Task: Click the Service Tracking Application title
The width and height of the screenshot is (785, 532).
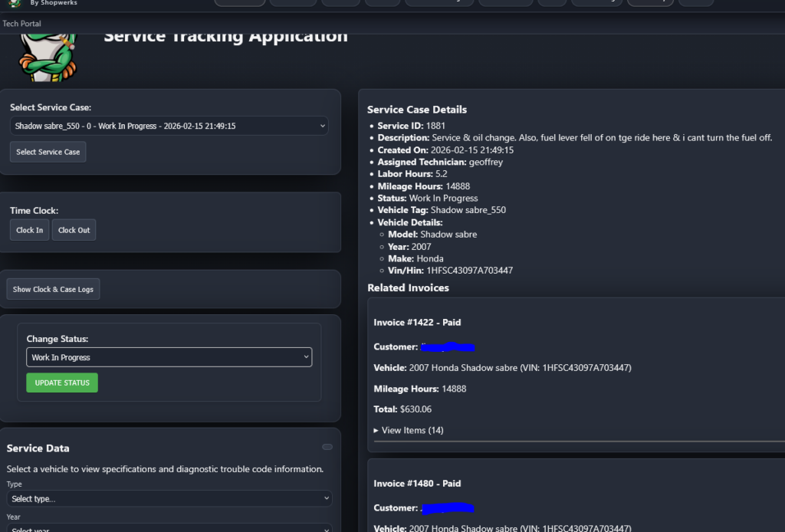Action: click(225, 36)
